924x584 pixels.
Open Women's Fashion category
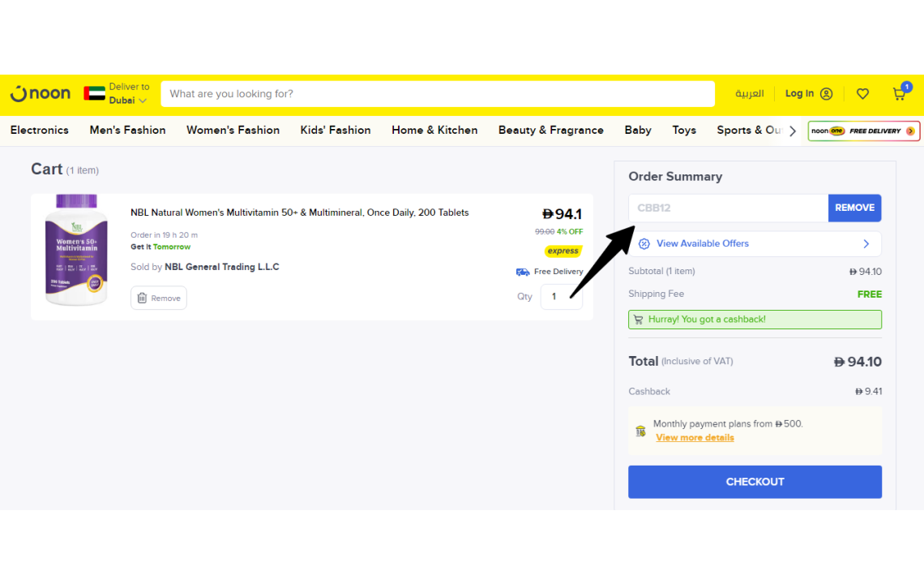click(233, 131)
